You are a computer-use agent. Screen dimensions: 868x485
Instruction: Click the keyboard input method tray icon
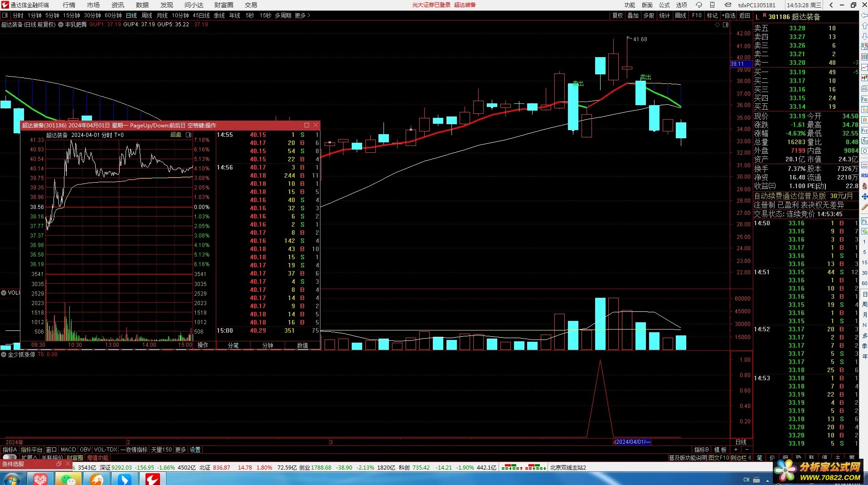tap(756, 480)
